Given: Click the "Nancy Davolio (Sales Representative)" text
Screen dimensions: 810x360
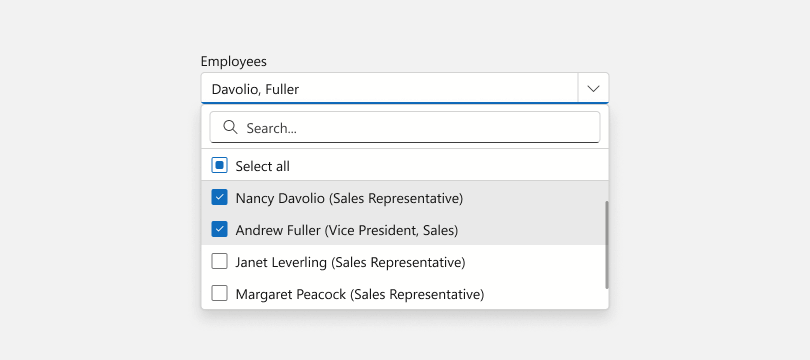Looking at the screenshot, I should [349, 198].
